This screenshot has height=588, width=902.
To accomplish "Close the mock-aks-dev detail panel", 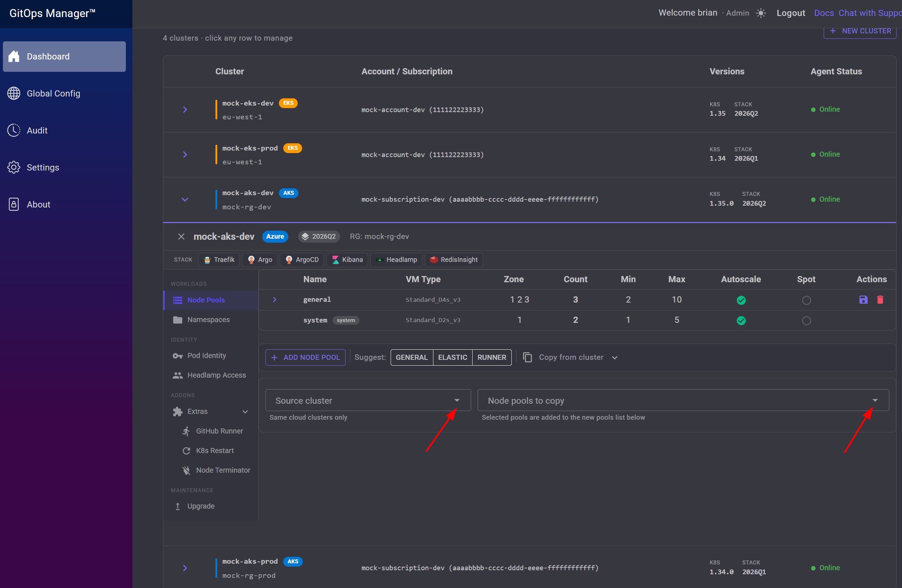I will coord(181,237).
